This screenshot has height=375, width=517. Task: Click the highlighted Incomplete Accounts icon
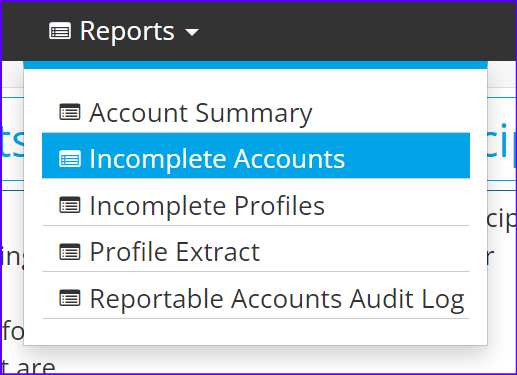pyautogui.click(x=70, y=159)
